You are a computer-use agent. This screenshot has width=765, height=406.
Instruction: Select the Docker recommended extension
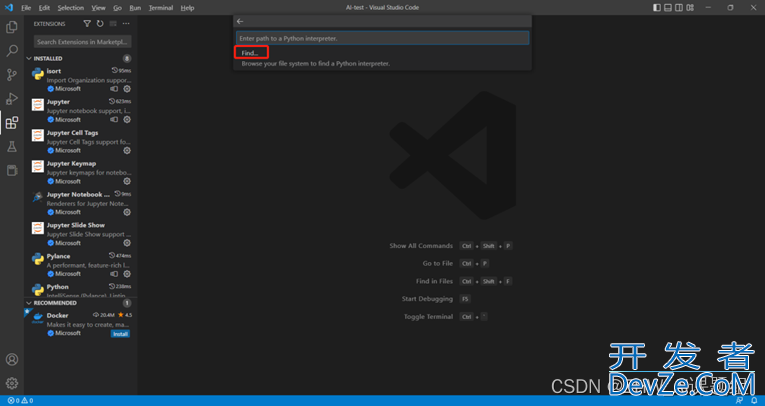point(81,324)
